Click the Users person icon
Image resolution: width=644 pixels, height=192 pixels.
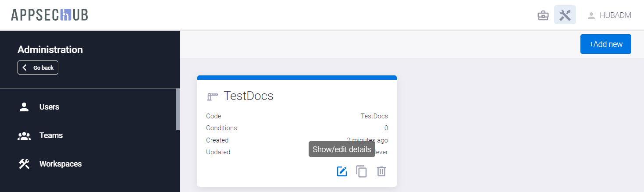[24, 107]
